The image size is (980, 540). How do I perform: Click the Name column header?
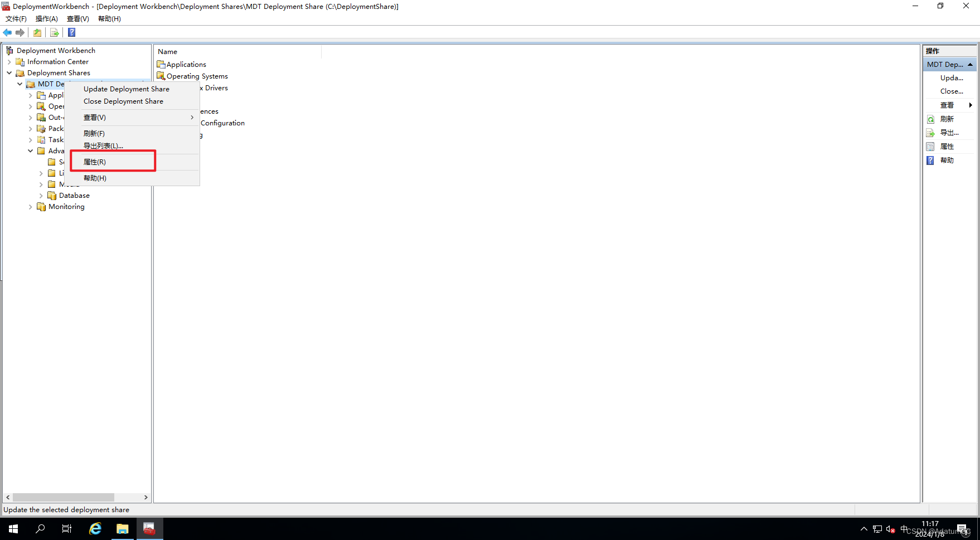pyautogui.click(x=238, y=52)
